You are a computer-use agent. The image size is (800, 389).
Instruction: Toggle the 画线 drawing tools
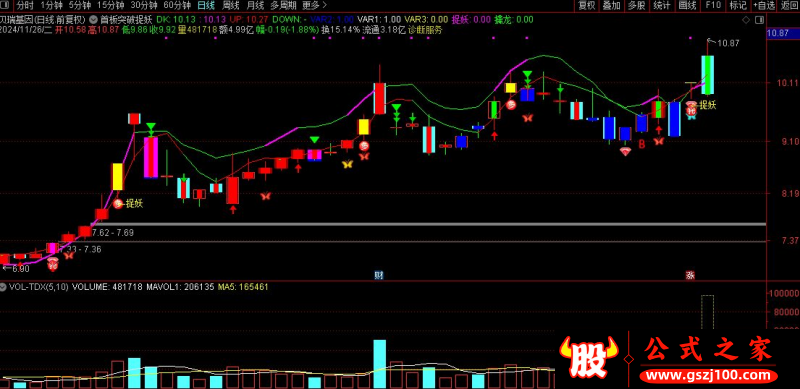pos(687,6)
